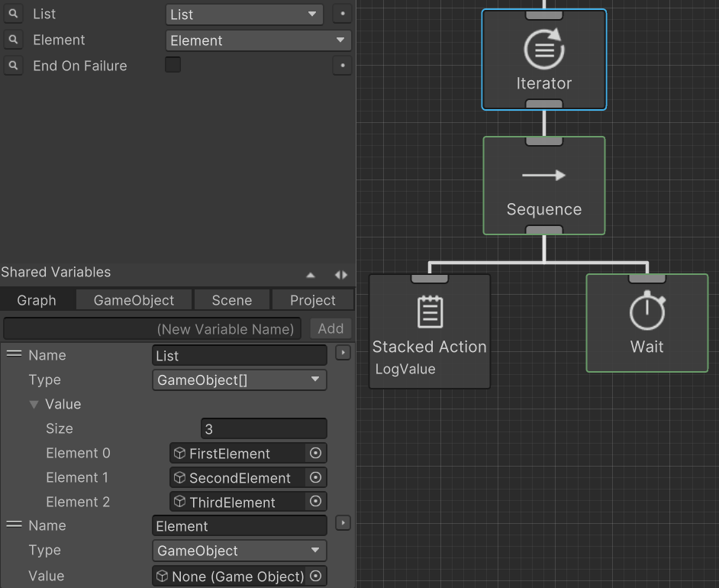This screenshot has width=719, height=588.
Task: Click the magnifier icon beside Element
Action: (12, 40)
